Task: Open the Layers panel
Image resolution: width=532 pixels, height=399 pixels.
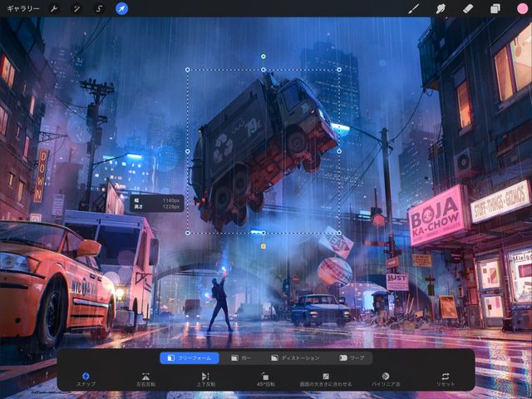Action: coord(495,8)
